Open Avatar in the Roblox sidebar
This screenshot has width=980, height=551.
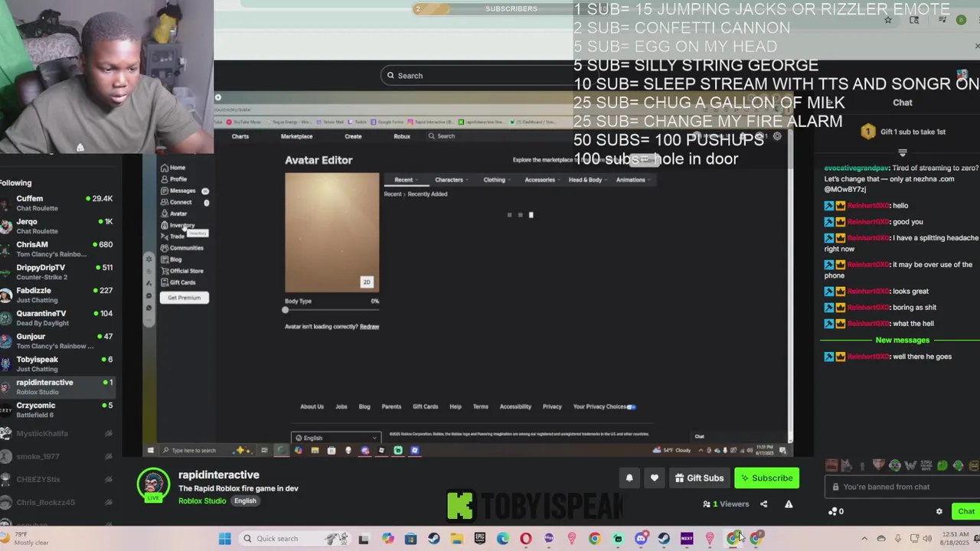173,214
